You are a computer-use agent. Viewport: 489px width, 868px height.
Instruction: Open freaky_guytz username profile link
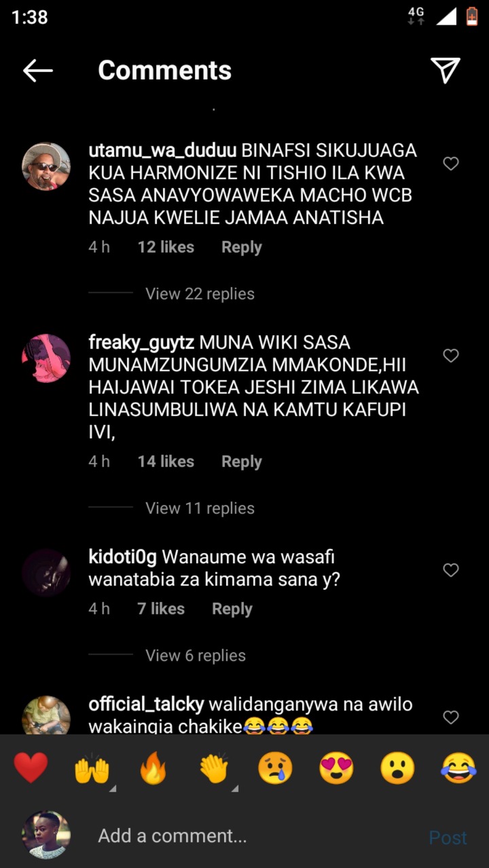141,343
